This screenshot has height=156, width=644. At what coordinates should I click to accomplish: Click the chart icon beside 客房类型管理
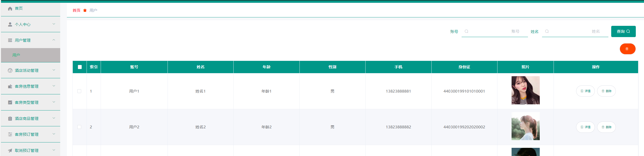pyautogui.click(x=10, y=102)
